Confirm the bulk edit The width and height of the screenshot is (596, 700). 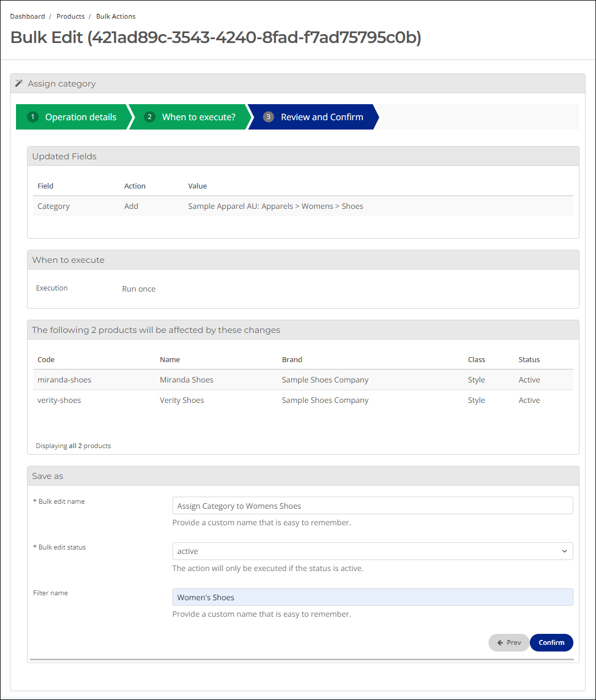pyautogui.click(x=551, y=643)
